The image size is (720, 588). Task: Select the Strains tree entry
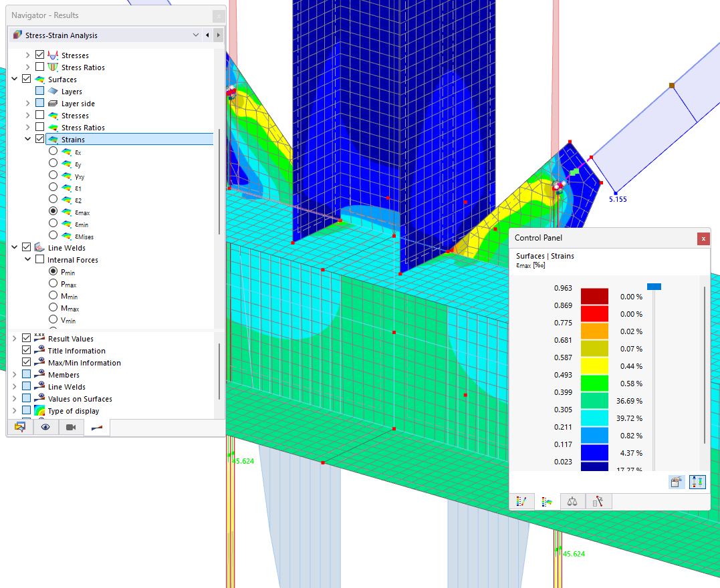coord(74,138)
